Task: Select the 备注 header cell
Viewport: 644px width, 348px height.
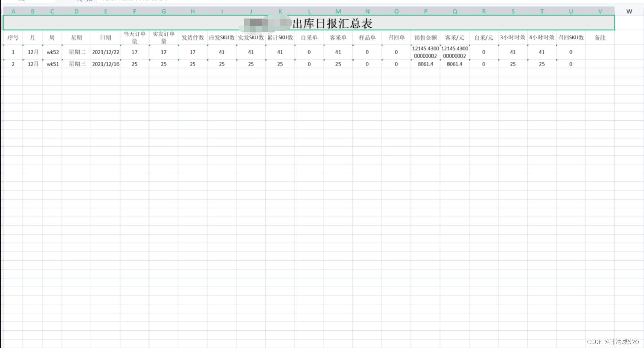Action: click(600, 37)
